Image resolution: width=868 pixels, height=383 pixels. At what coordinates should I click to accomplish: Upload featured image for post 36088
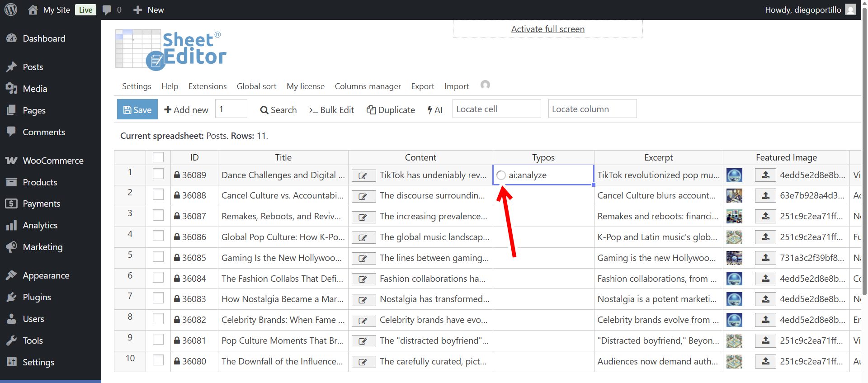coord(765,196)
